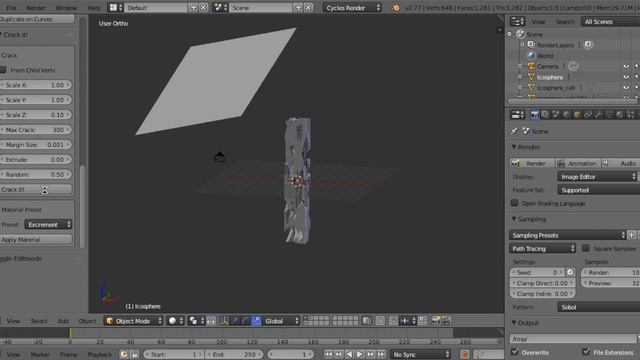This screenshot has width=640, height=360.
Task: Open the Window menu
Action: 66,8
